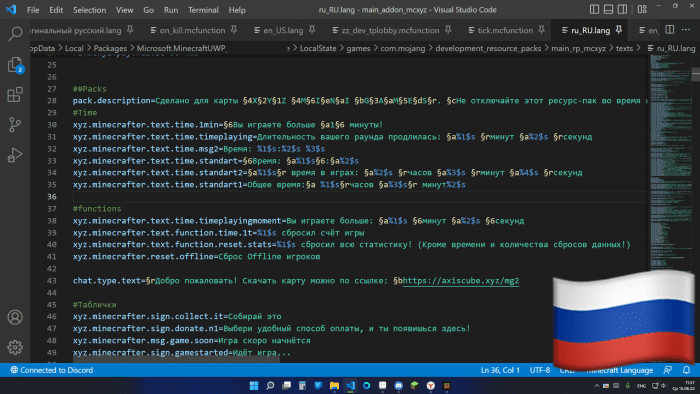Open editor More Actions ellipsis
The image size is (700, 394).
pyautogui.click(x=686, y=30)
